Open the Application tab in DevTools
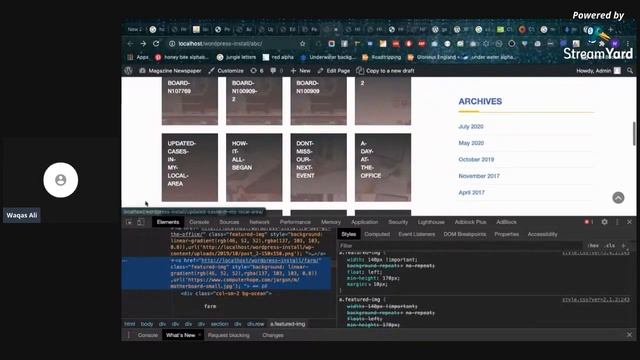The height and width of the screenshot is (360, 640). point(364,222)
